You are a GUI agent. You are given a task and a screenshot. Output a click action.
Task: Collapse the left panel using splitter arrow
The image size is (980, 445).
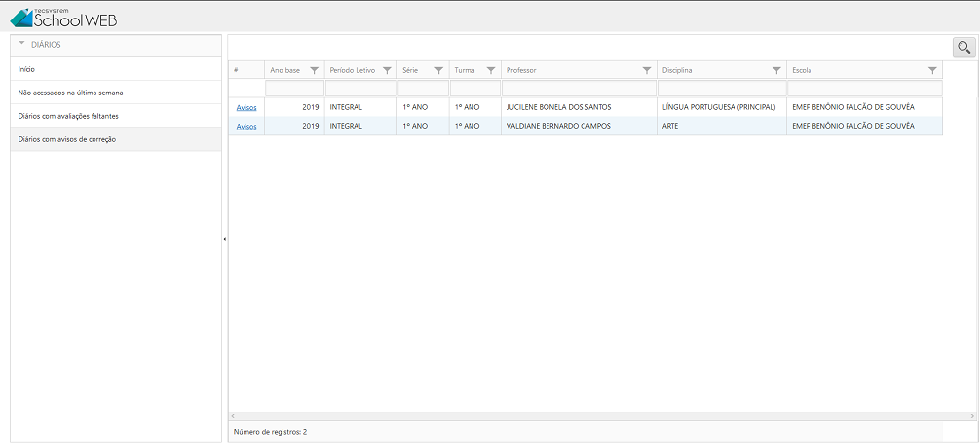point(225,239)
